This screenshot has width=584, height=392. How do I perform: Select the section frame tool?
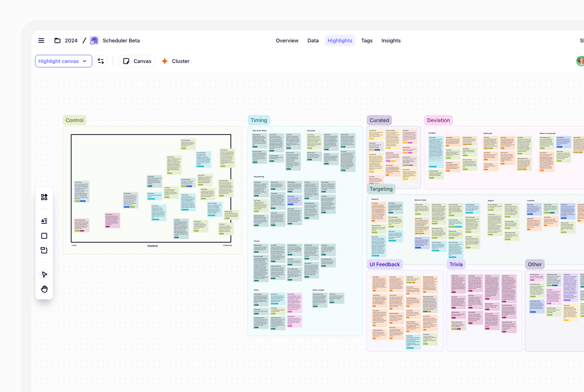(x=44, y=250)
